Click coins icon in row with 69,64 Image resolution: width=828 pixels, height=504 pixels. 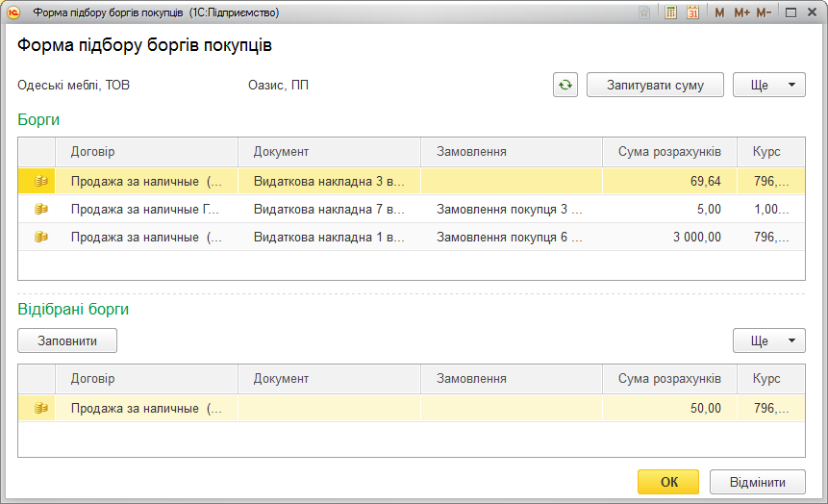[x=41, y=181]
